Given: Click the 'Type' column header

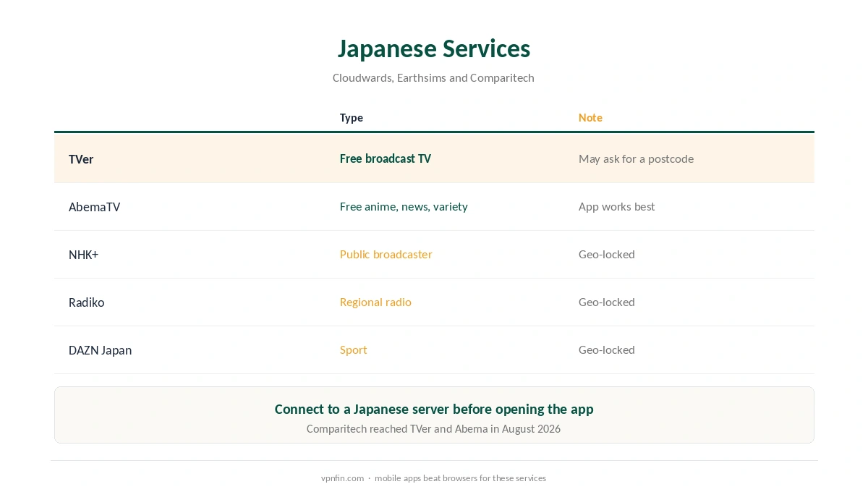Looking at the screenshot, I should (x=352, y=117).
